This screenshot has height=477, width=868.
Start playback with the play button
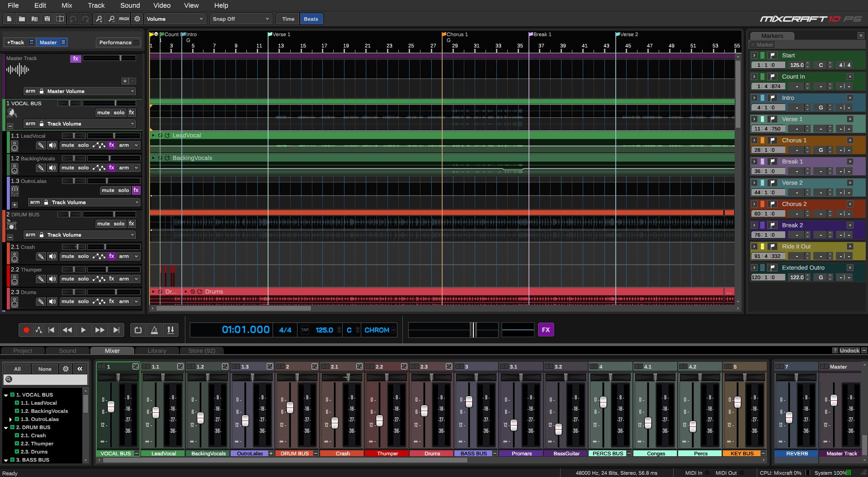[83, 330]
